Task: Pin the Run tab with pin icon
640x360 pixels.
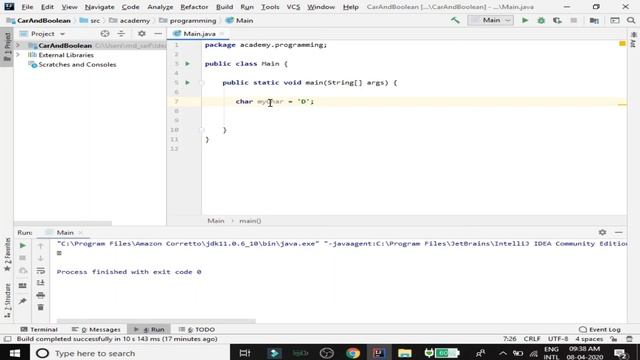Action: [23, 301]
